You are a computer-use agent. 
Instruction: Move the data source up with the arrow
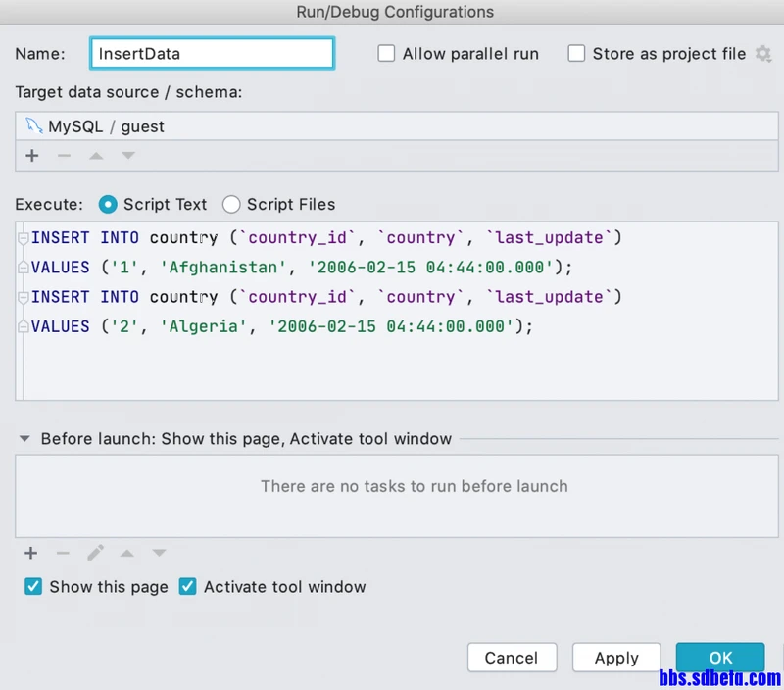coord(96,156)
